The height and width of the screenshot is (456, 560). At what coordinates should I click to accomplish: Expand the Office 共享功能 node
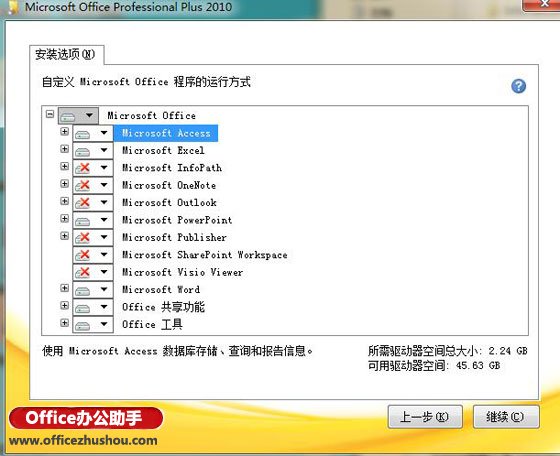click(64, 305)
